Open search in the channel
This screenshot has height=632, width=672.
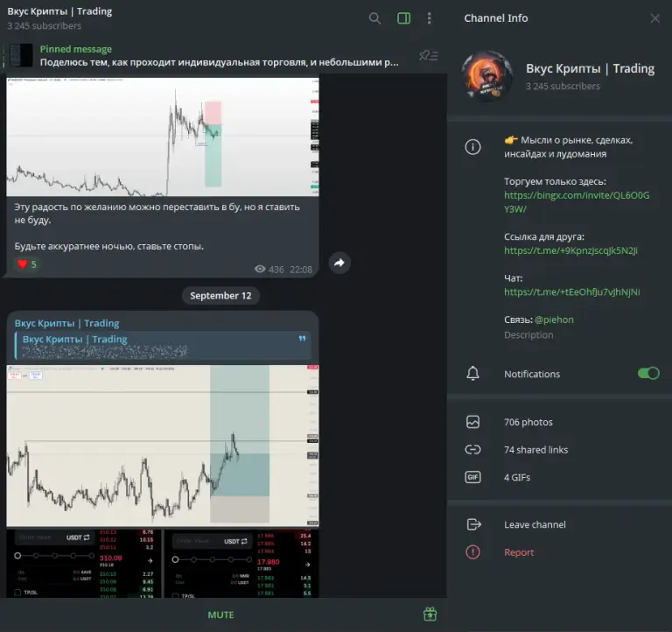click(374, 18)
